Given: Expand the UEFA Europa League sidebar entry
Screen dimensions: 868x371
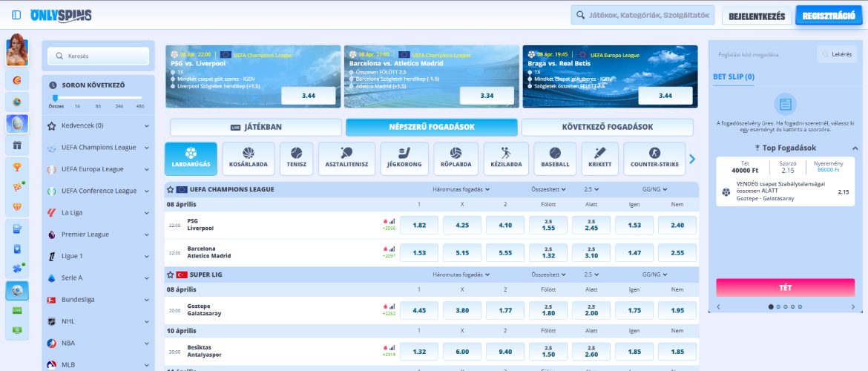Looking at the screenshot, I should (98, 169).
